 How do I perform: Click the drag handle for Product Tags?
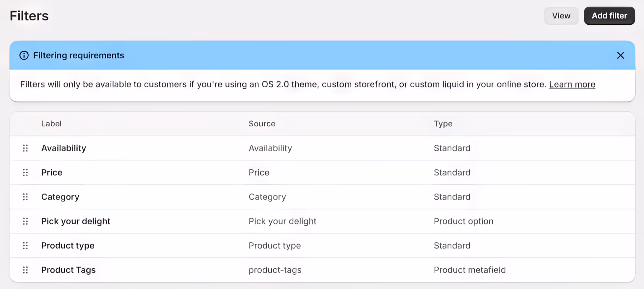point(25,270)
